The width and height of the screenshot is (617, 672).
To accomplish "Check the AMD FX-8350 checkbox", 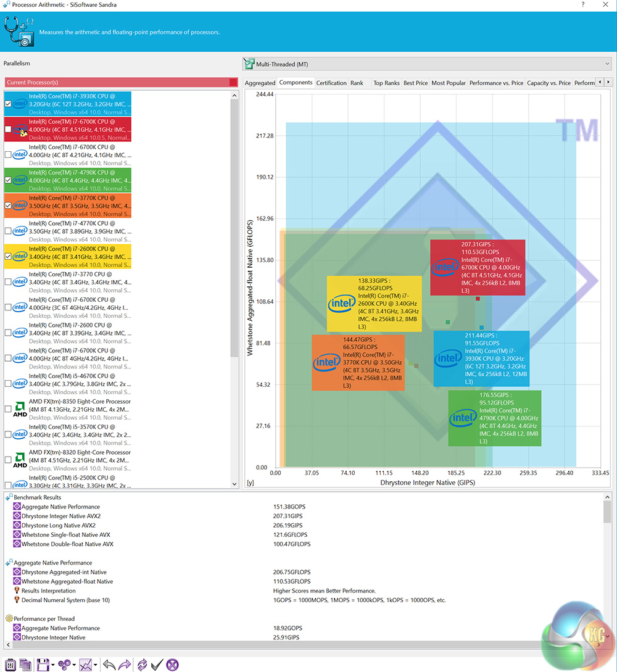I will click(8, 409).
